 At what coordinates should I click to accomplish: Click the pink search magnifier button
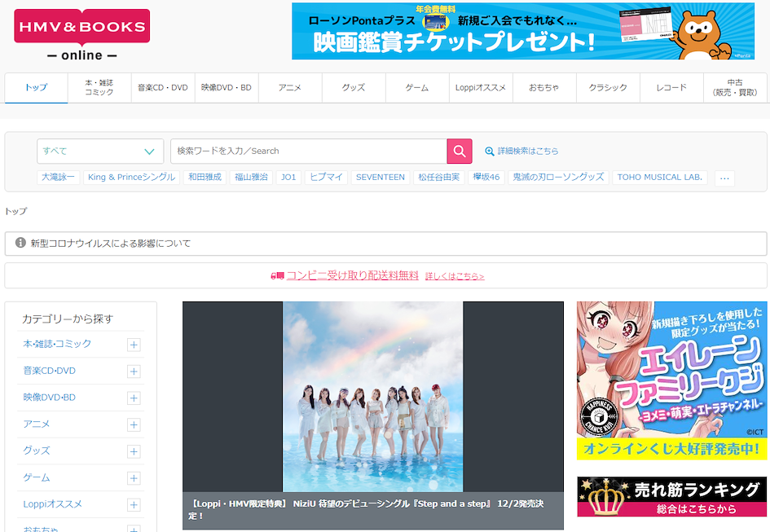[x=460, y=152]
